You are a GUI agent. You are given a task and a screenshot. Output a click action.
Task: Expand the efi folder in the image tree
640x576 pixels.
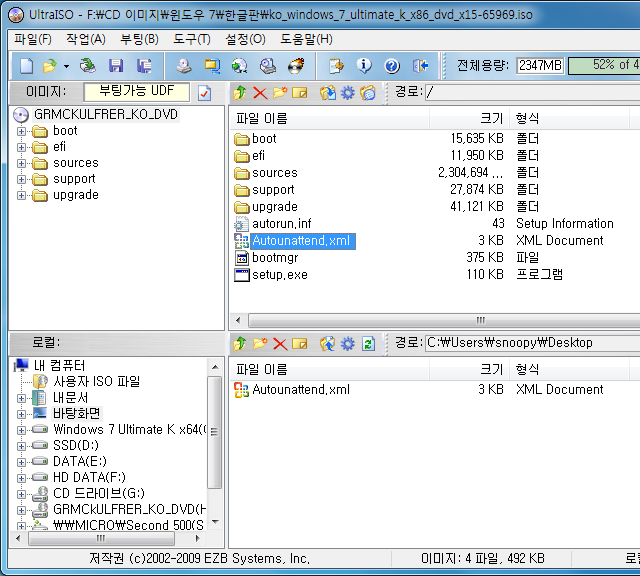pyautogui.click(x=21, y=147)
